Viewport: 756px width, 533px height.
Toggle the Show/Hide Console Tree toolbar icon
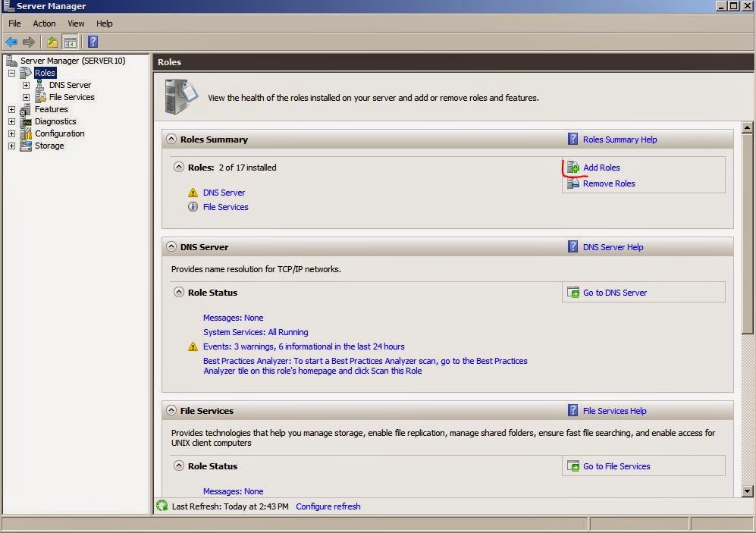[71, 42]
